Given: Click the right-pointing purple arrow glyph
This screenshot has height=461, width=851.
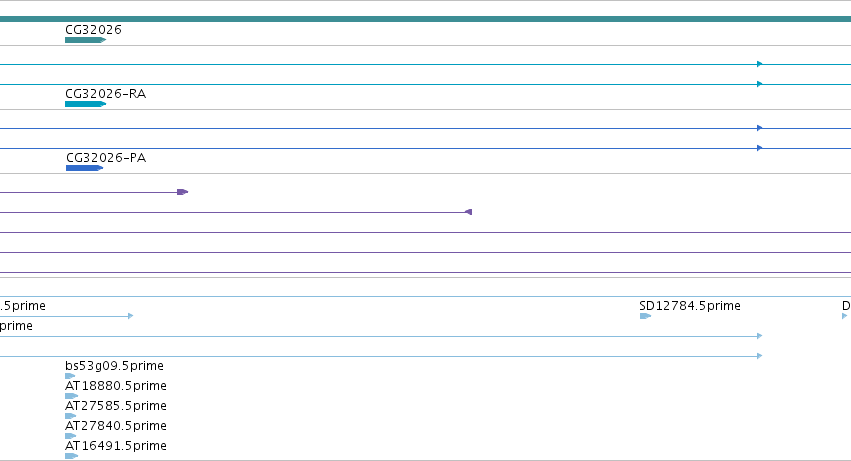Looking at the screenshot, I should click(182, 192).
